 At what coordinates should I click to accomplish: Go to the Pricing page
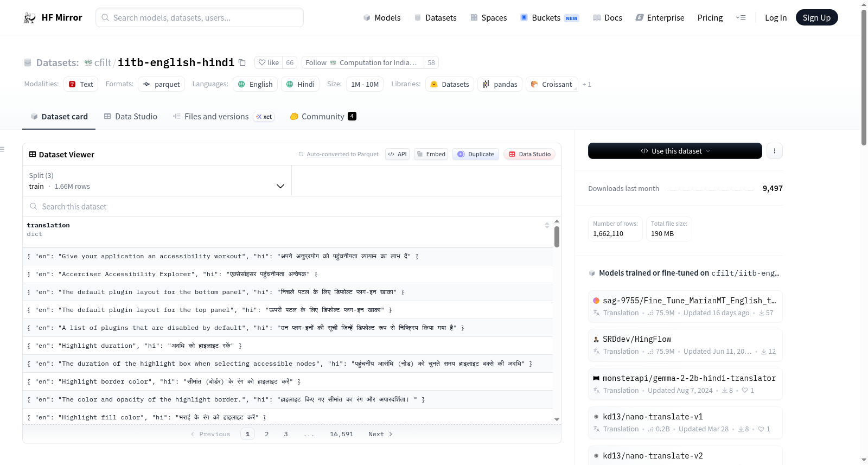pyautogui.click(x=710, y=18)
